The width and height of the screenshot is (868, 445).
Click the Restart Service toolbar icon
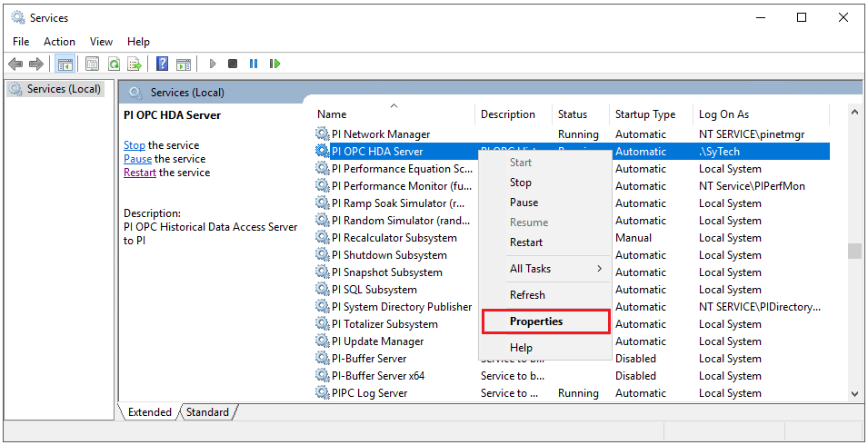point(275,64)
